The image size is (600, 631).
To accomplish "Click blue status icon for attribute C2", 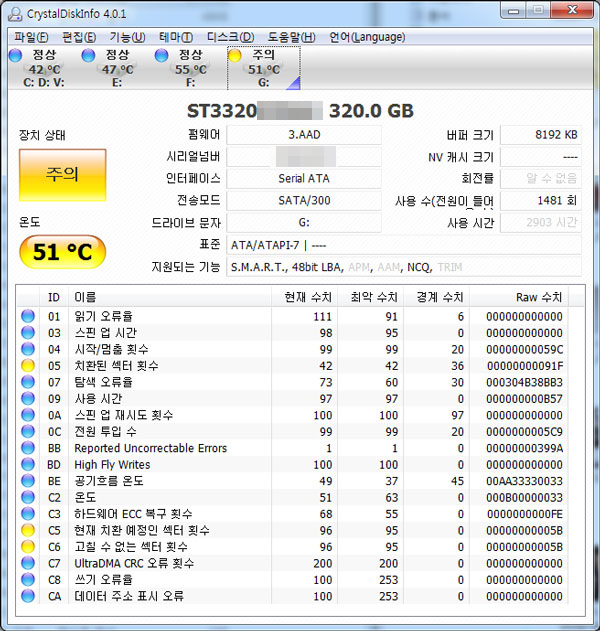I will (x=28, y=497).
